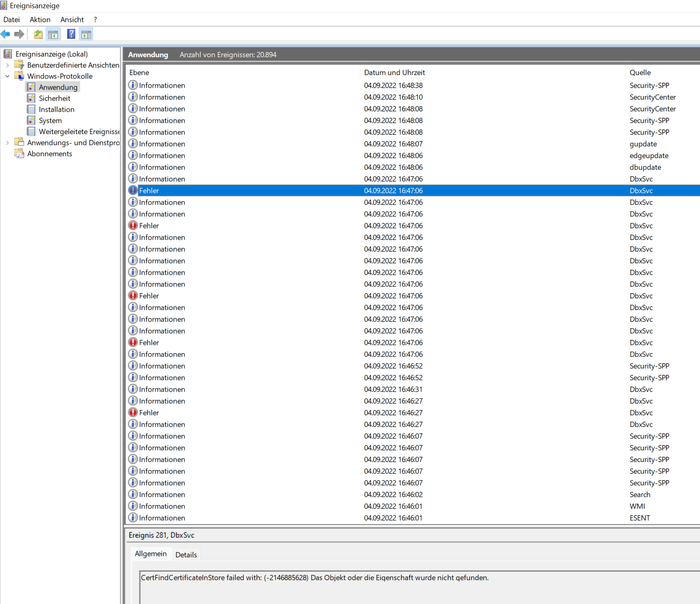Click the Sicherheit log icon
This screenshot has height=604, width=700.
[x=31, y=98]
